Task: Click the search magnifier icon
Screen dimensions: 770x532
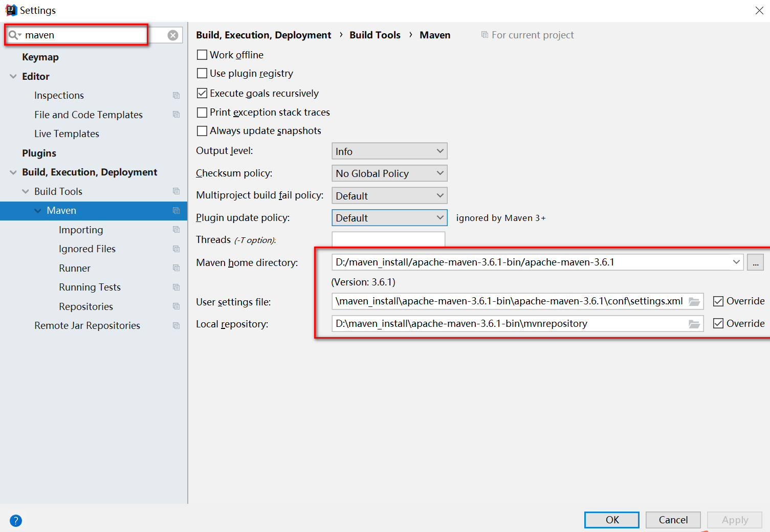Action: click(14, 35)
